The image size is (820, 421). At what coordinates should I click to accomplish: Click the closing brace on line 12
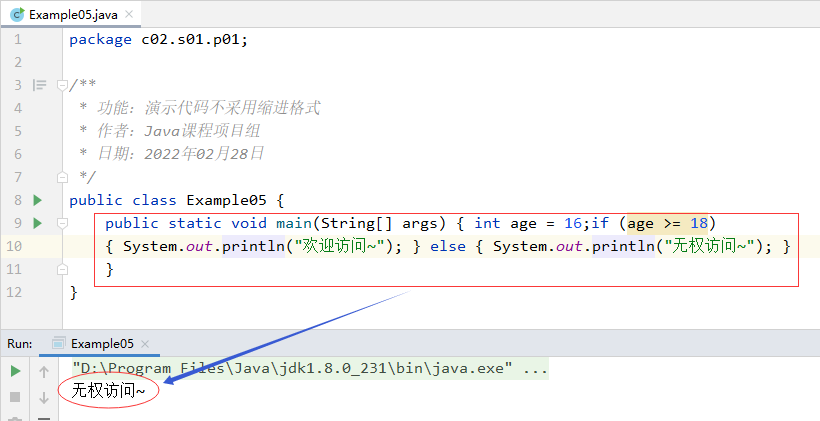tap(74, 292)
